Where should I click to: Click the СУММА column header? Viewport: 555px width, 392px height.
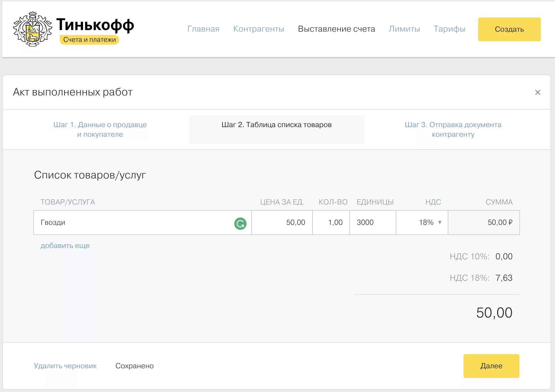tap(499, 202)
